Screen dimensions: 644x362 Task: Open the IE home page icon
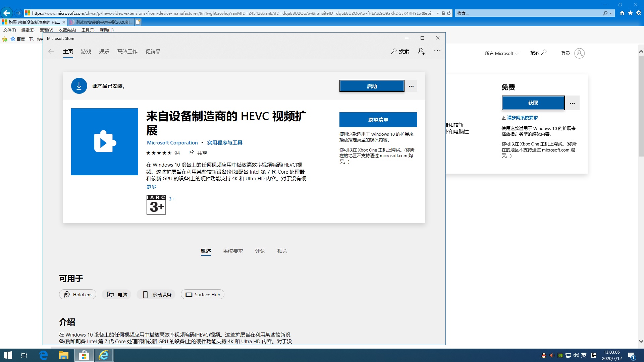point(622,13)
